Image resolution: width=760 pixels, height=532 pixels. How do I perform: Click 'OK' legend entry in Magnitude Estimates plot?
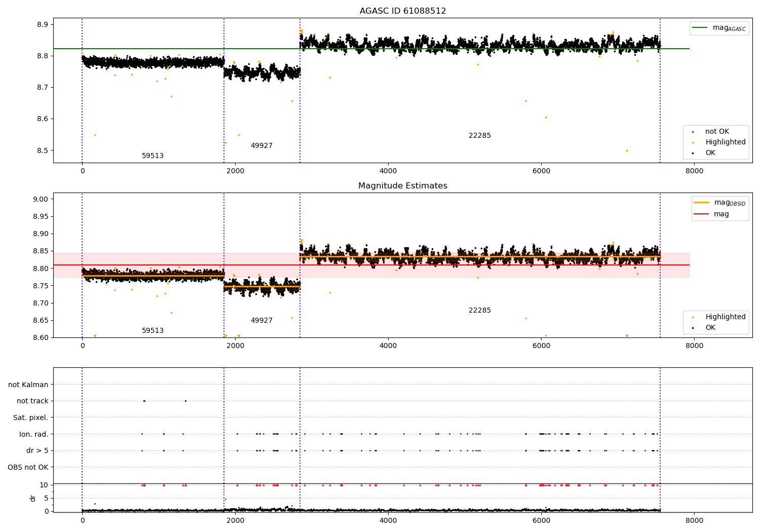(710, 328)
